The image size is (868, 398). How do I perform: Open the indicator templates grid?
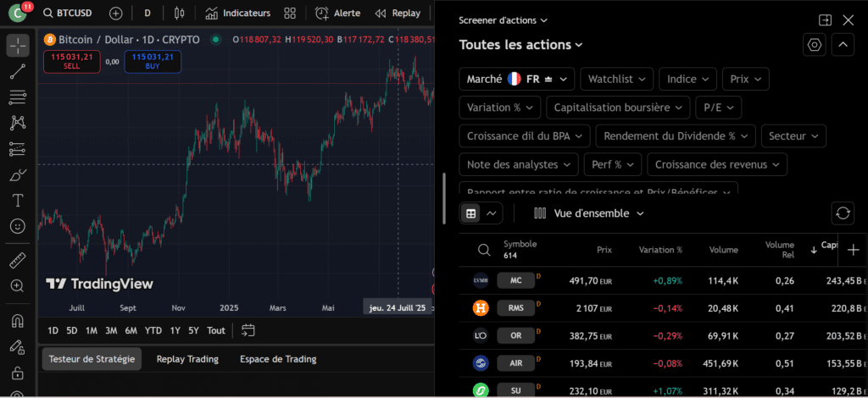pyautogui.click(x=290, y=14)
